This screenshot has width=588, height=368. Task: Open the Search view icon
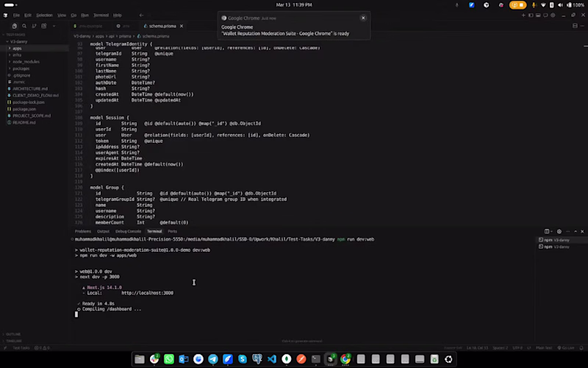(24, 26)
